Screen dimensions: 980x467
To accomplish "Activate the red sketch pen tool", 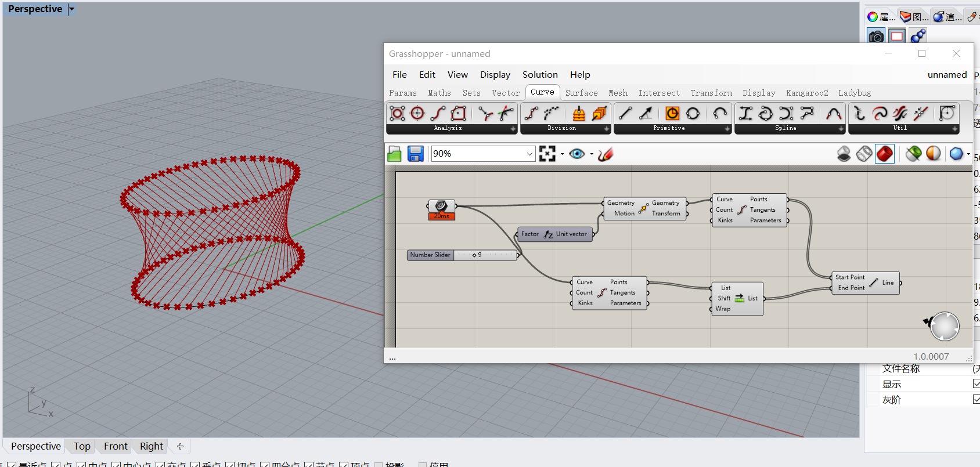I will click(x=606, y=154).
